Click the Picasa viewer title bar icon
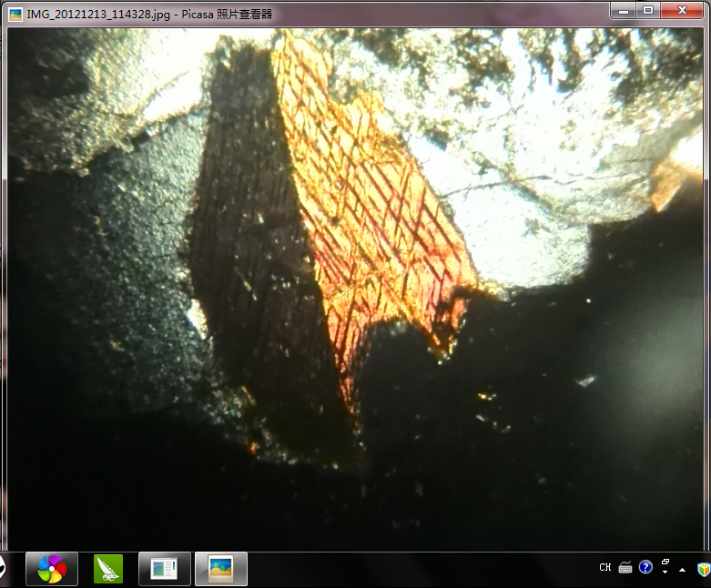Image resolution: width=711 pixels, height=588 pixels. pyautogui.click(x=15, y=15)
